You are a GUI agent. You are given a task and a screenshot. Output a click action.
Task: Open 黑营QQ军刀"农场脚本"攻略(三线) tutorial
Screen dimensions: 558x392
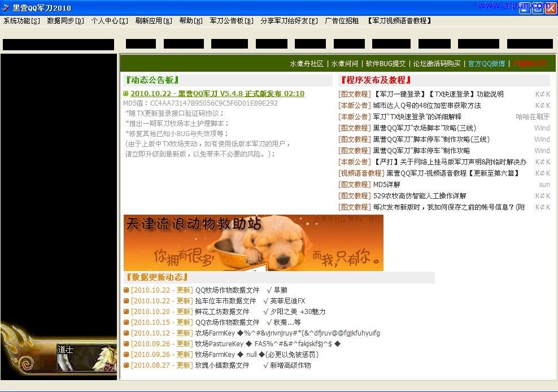pos(424,128)
